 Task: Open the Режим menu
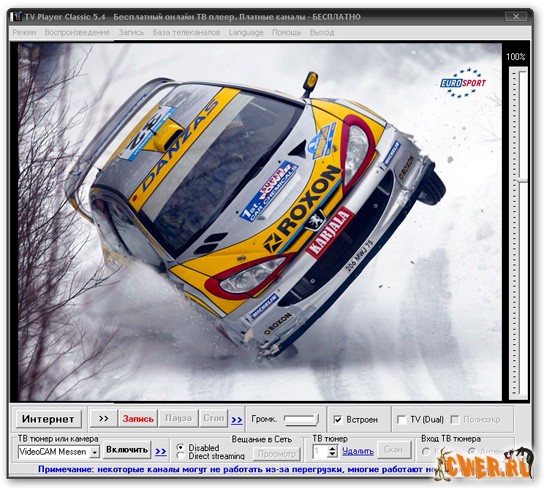tap(24, 32)
